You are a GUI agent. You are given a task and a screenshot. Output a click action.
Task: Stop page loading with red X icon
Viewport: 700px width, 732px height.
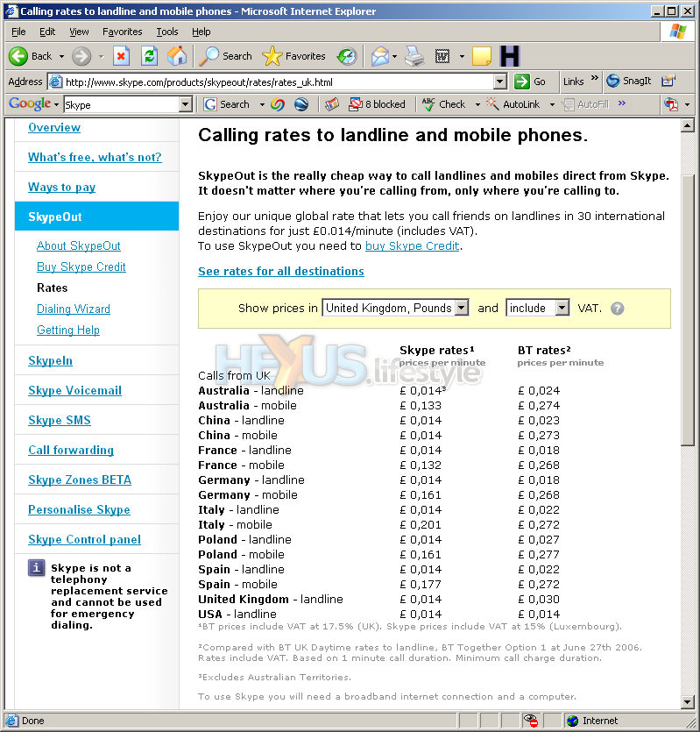(x=121, y=56)
